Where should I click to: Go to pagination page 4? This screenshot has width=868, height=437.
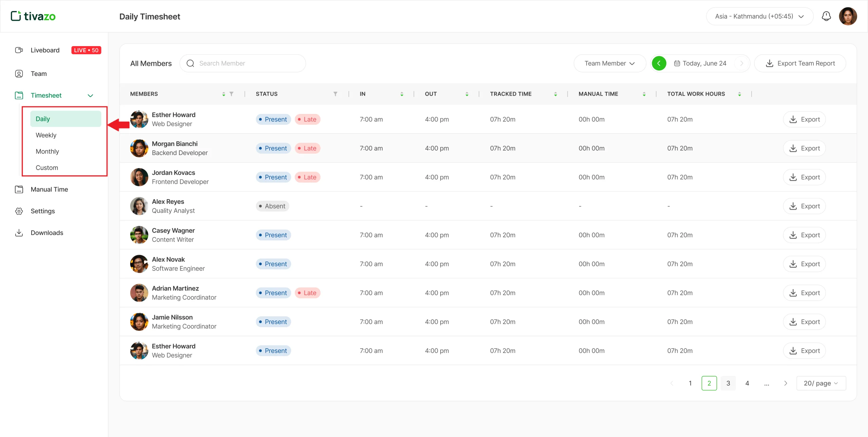click(747, 383)
